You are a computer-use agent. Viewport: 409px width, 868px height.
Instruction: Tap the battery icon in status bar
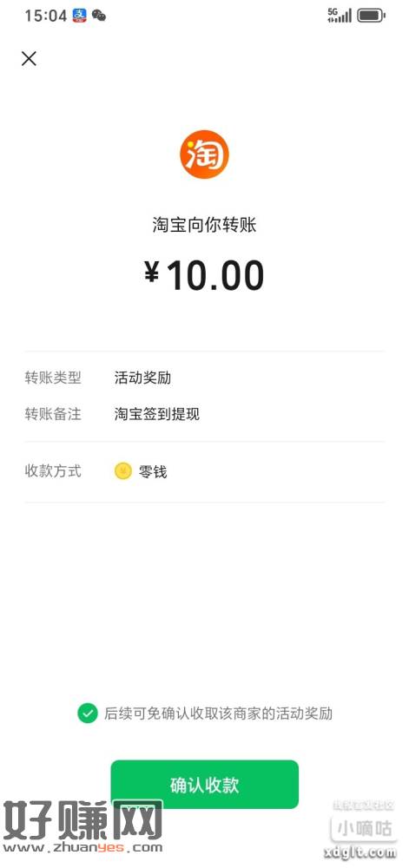point(371,15)
